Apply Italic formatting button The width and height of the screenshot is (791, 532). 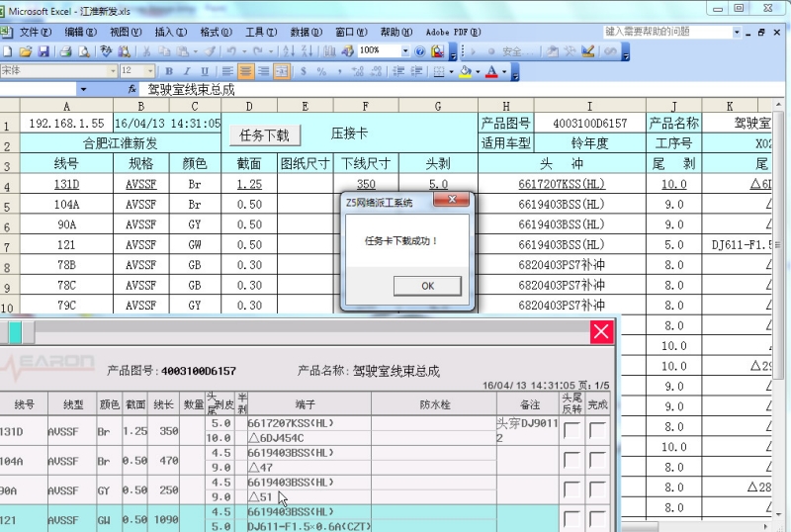click(x=187, y=71)
